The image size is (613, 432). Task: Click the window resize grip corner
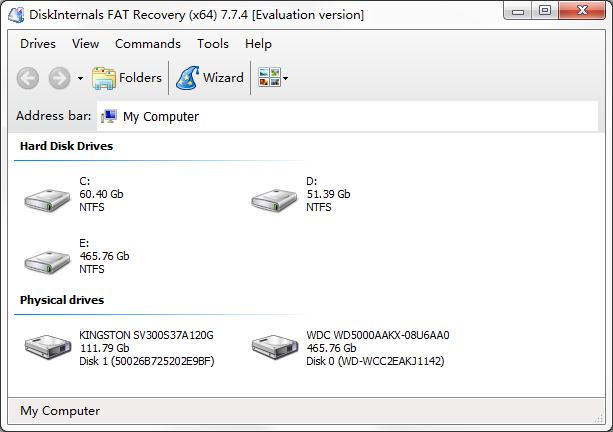[599, 418]
